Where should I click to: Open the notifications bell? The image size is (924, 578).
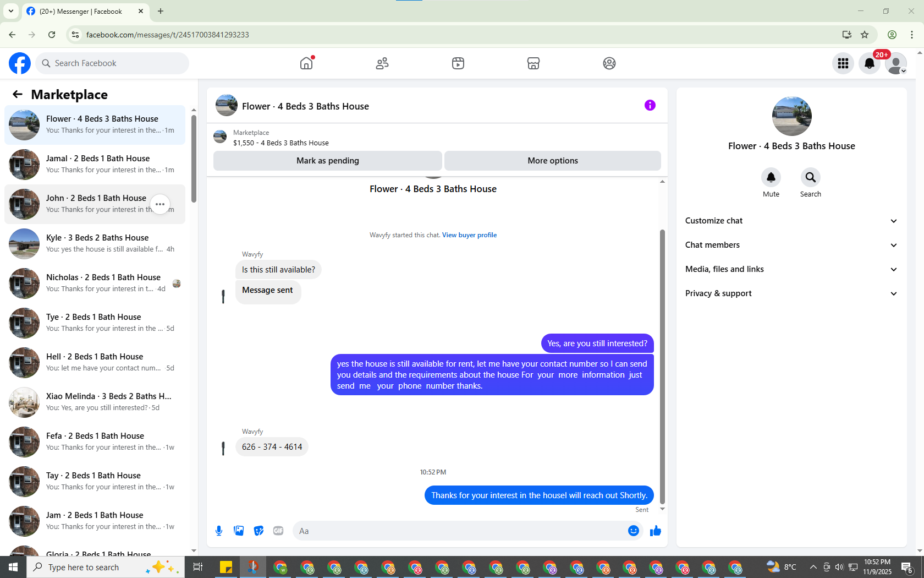click(x=870, y=63)
